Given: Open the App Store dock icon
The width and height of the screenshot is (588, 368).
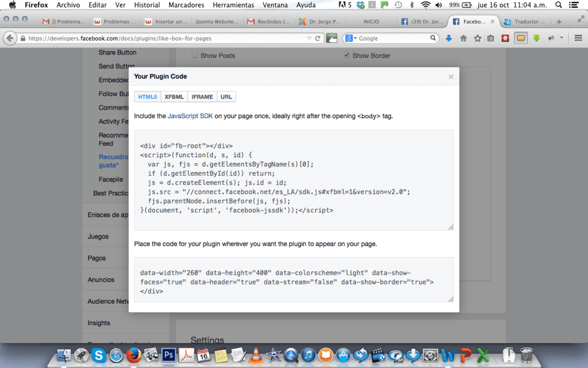Looking at the screenshot, I should 343,355.
